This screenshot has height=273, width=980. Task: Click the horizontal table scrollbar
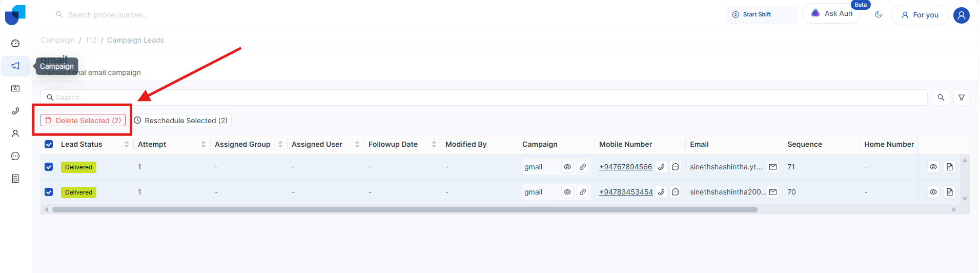[x=404, y=209]
